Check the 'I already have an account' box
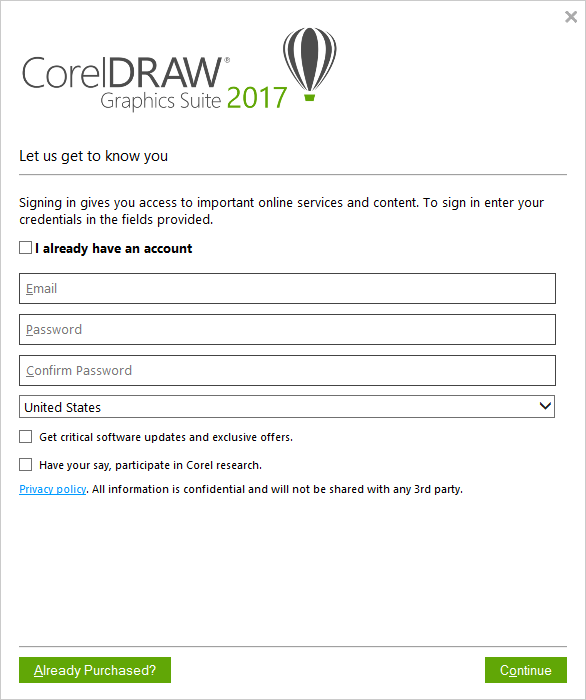 pos(25,248)
